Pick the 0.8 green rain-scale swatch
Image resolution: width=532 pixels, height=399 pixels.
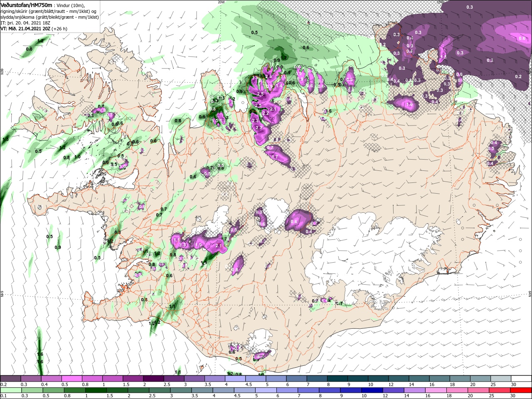[74, 390]
